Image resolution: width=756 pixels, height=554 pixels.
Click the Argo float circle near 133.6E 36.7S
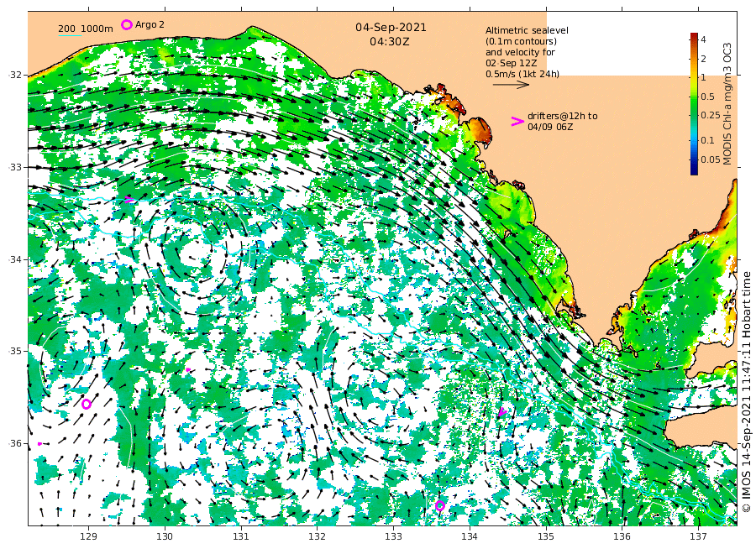439,505
